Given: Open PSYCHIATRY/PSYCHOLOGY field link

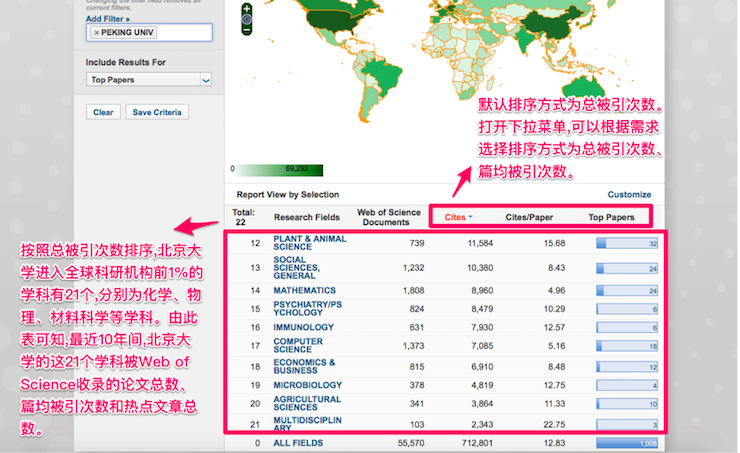Looking at the screenshot, I should click(x=307, y=309).
